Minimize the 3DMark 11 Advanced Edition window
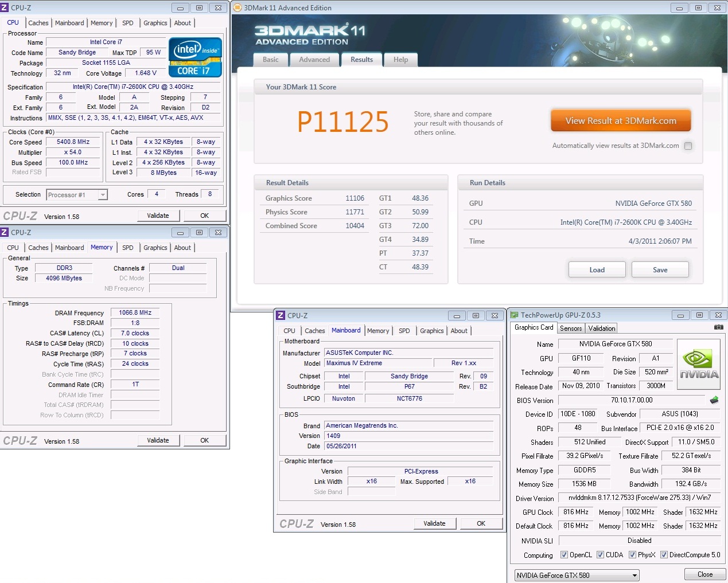The width and height of the screenshot is (728, 583). 679,8
